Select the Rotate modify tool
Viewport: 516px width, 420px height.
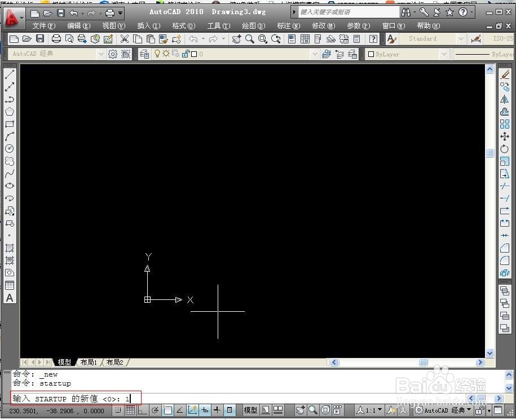tap(505, 149)
